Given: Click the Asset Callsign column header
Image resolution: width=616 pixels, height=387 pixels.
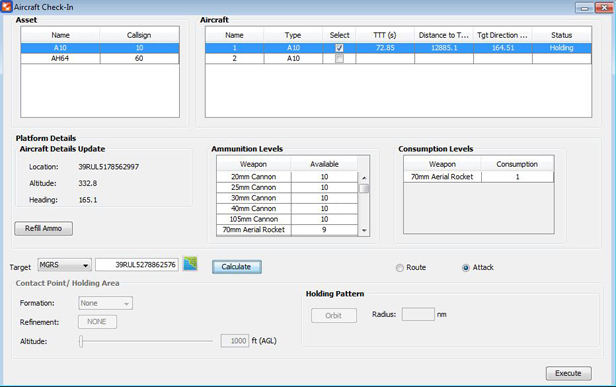Looking at the screenshot, I should [x=139, y=35].
